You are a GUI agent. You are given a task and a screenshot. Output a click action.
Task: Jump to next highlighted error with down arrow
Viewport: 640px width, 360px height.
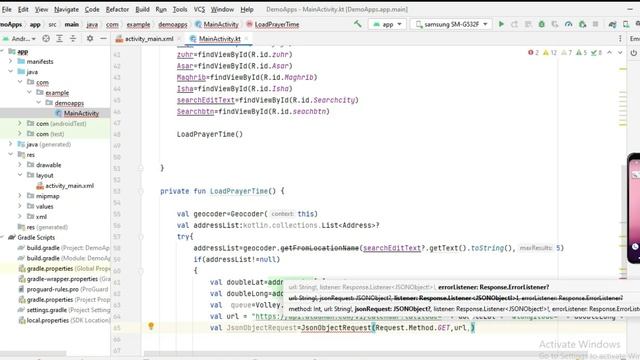(620, 53)
